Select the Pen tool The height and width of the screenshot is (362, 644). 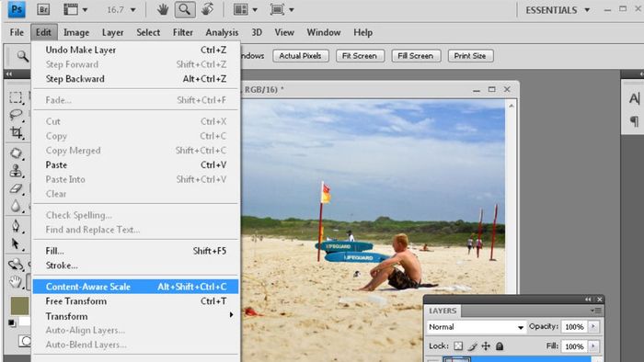click(16, 226)
